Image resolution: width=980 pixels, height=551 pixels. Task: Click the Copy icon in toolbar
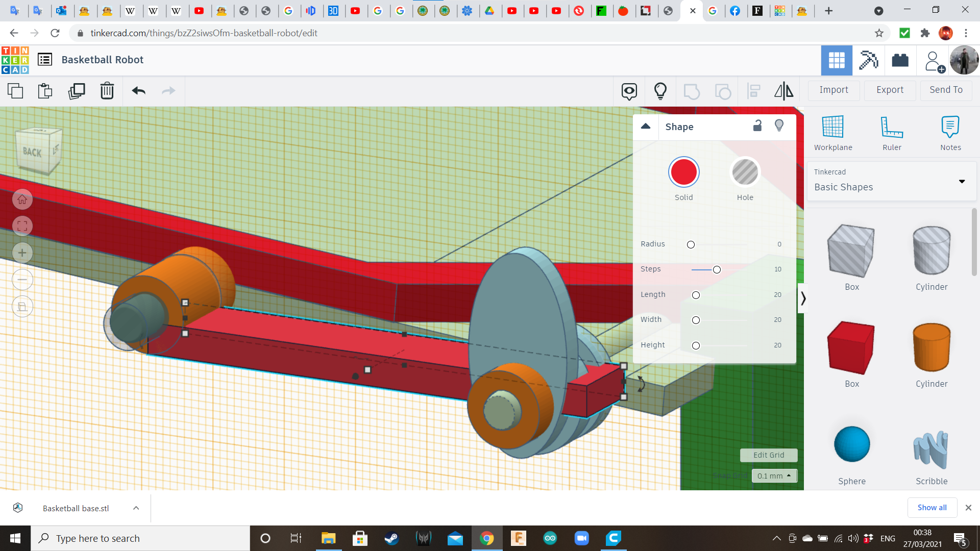click(15, 91)
